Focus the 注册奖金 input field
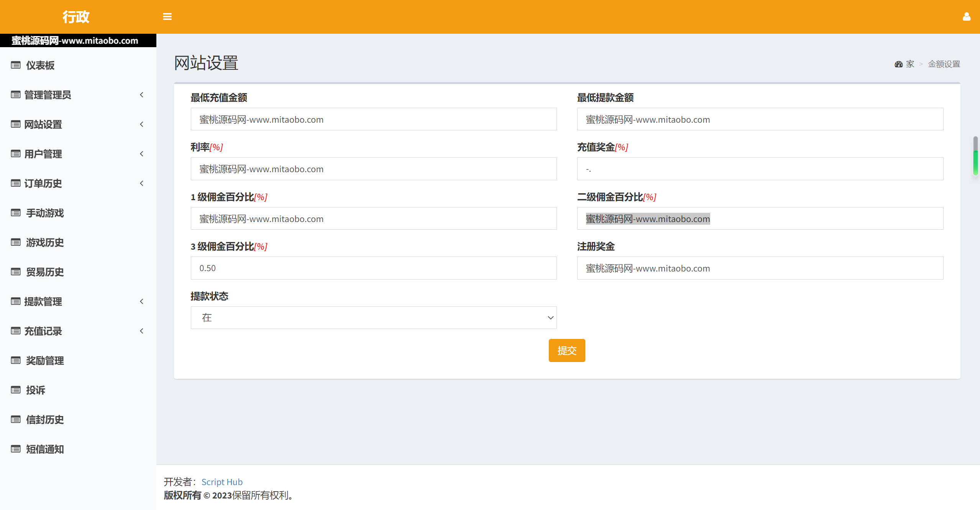This screenshot has height=510, width=980. [x=760, y=268]
